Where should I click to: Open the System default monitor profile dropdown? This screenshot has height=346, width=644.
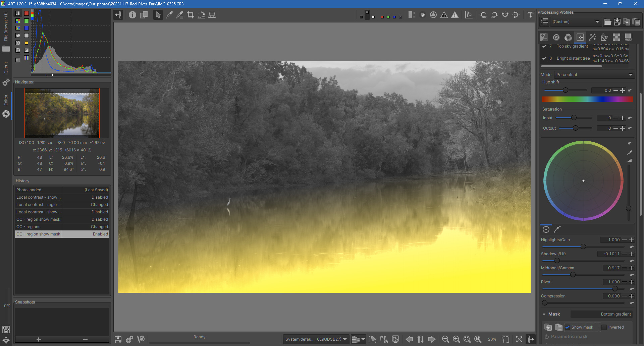pyautogui.click(x=316, y=339)
